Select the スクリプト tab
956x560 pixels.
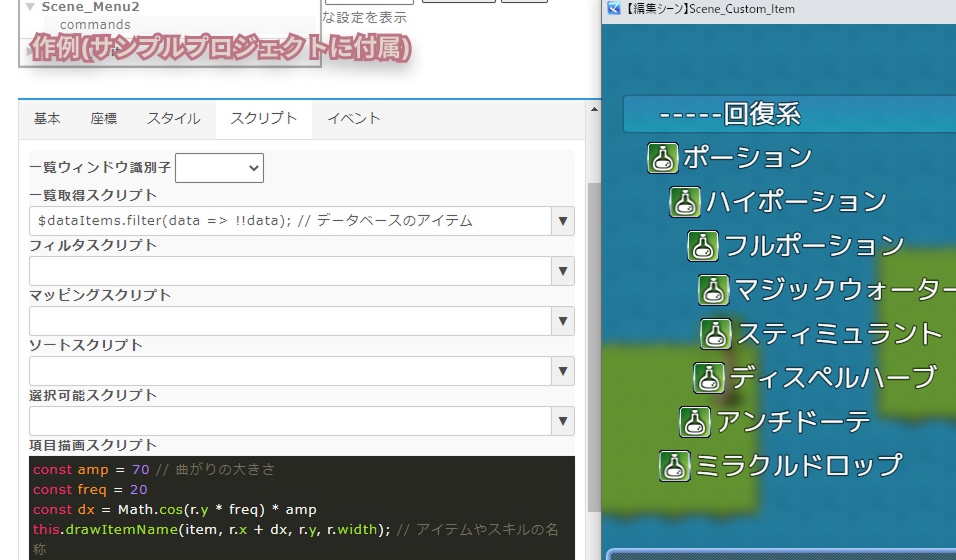click(x=263, y=118)
